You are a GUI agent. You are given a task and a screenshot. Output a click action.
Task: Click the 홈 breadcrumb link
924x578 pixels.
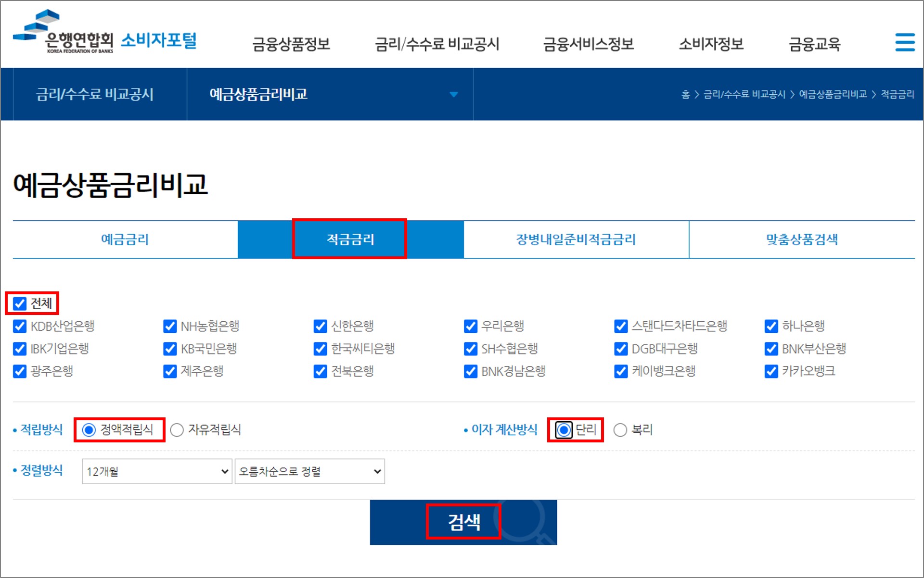pos(685,94)
